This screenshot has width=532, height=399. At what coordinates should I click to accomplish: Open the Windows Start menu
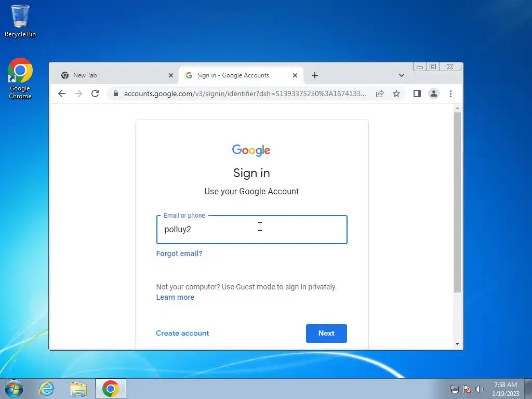click(x=14, y=389)
